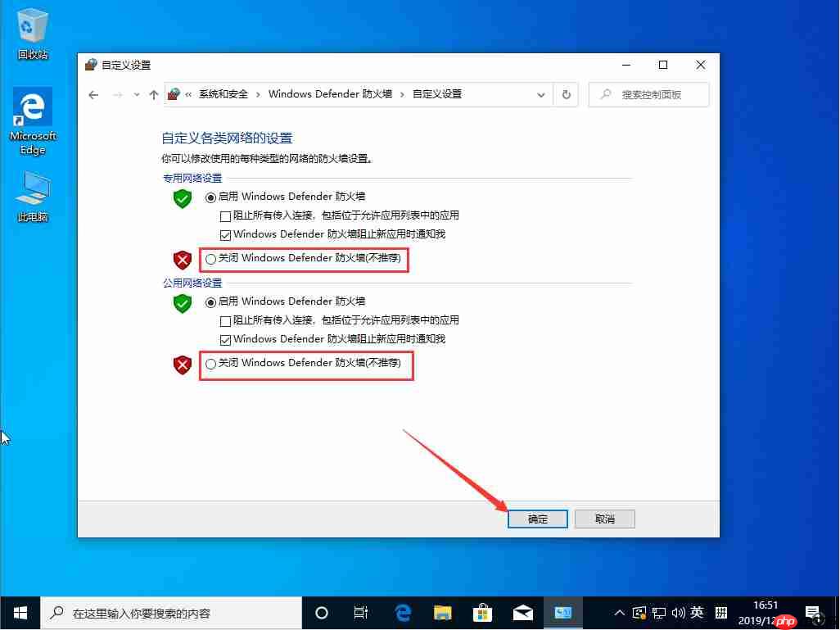Open File Explorer from the taskbar
Image resolution: width=840 pixels, height=630 pixels.
tap(442, 613)
